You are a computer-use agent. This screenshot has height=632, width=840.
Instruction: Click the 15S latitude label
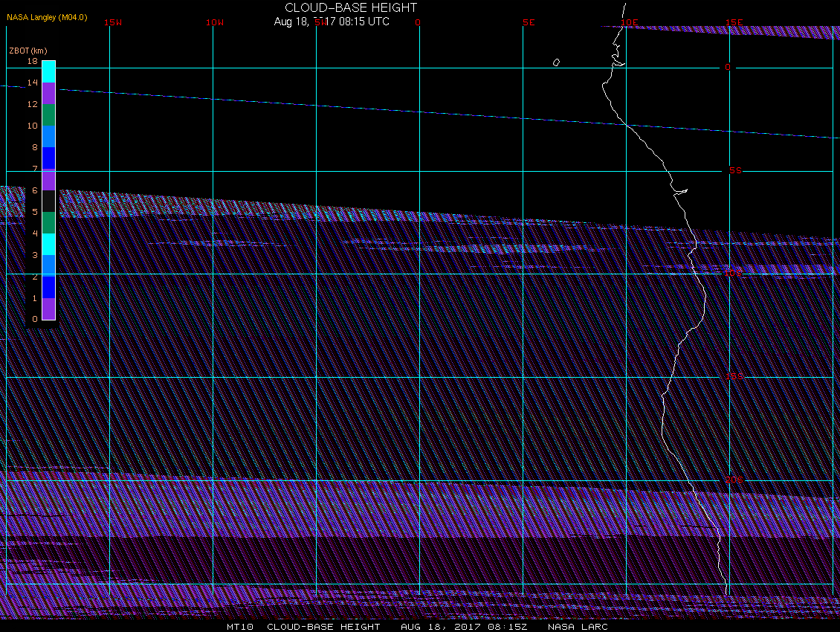click(734, 376)
